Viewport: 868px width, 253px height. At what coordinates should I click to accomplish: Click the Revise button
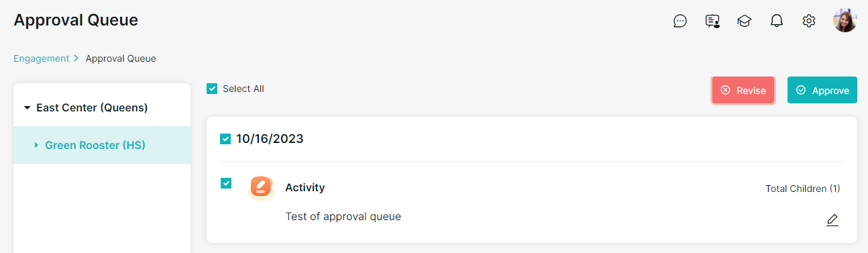[743, 90]
